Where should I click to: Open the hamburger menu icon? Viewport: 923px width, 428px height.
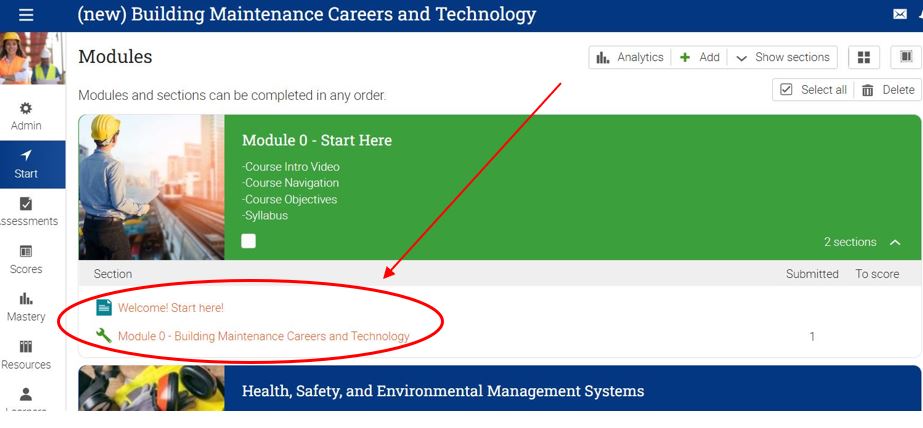pyautogui.click(x=26, y=15)
